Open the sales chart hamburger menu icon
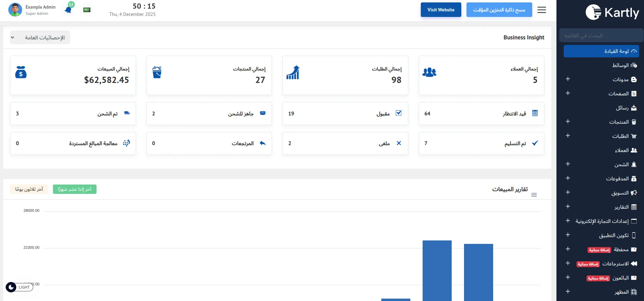 click(x=534, y=195)
